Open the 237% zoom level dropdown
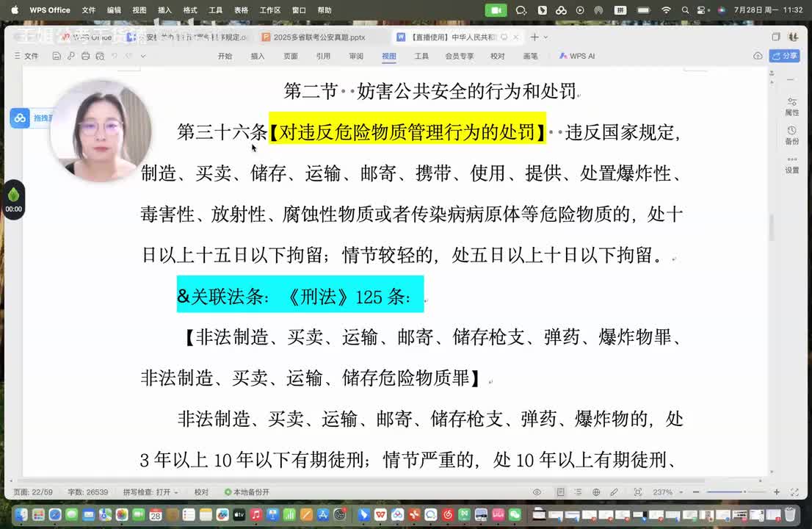Viewport: 812px width, 529px height. coord(667,492)
